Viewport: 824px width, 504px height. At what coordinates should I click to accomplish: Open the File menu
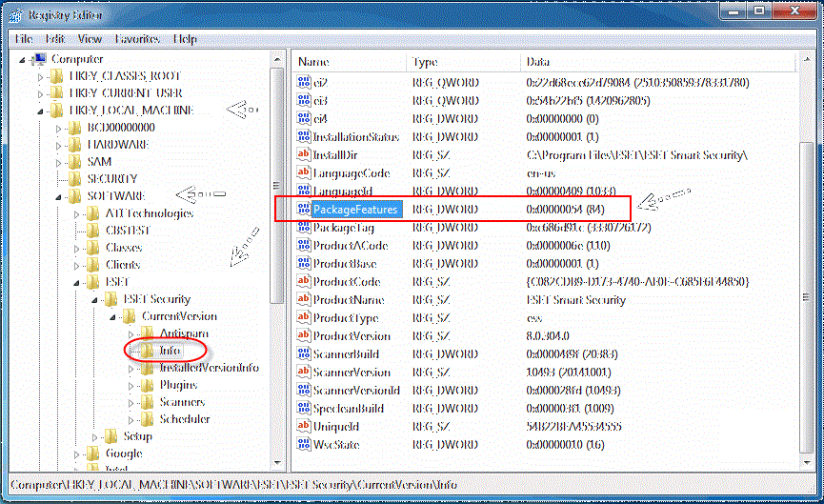pyautogui.click(x=24, y=39)
